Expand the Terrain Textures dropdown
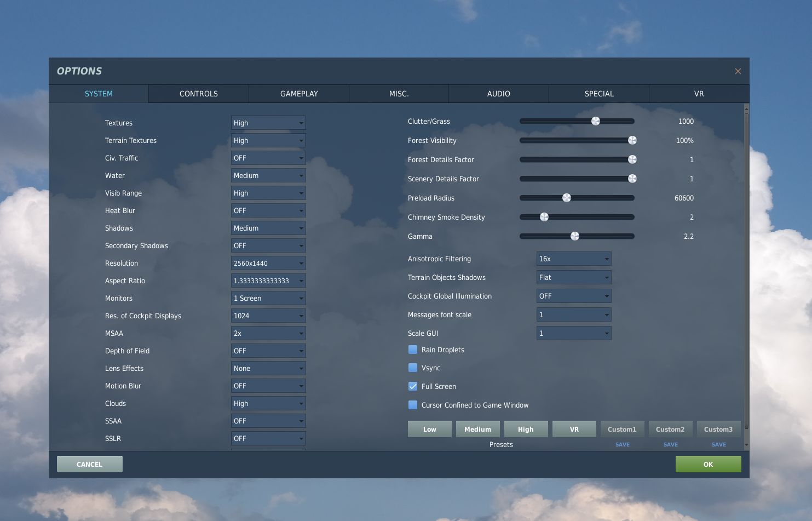The height and width of the screenshot is (521, 812). click(x=268, y=140)
